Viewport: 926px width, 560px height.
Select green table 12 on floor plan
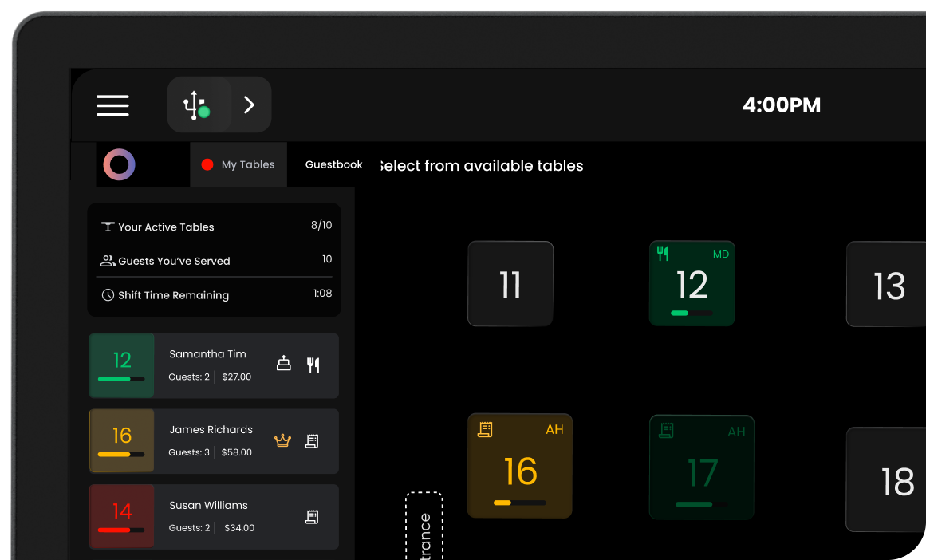pyautogui.click(x=692, y=284)
